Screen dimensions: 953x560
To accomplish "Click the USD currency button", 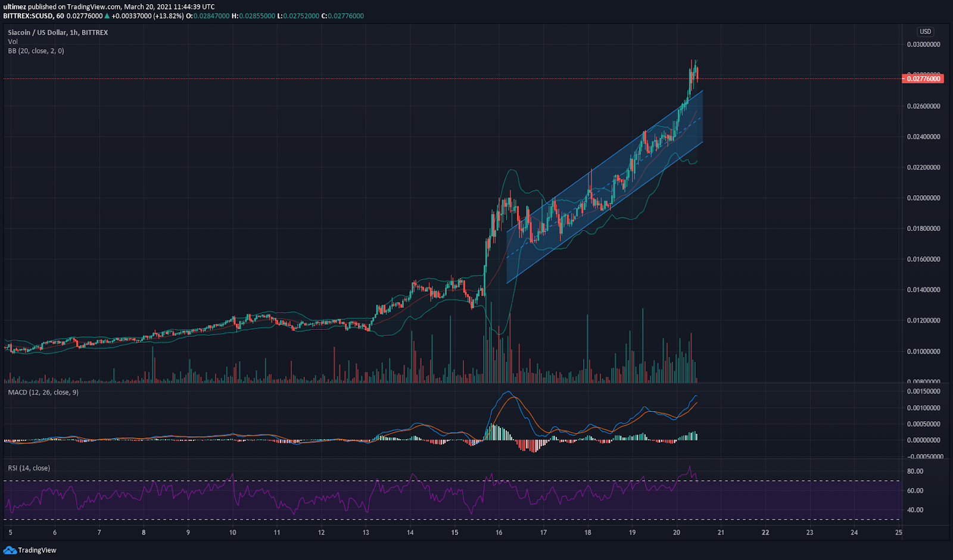I will [x=925, y=32].
